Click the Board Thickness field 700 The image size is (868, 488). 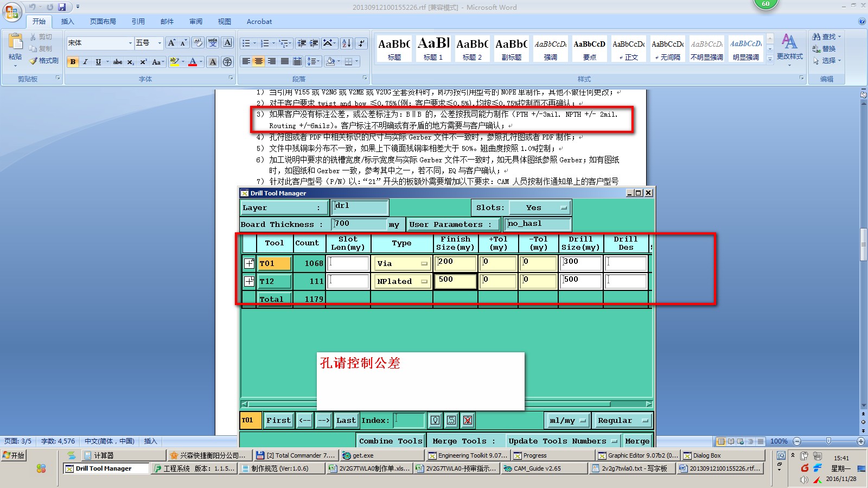359,224
